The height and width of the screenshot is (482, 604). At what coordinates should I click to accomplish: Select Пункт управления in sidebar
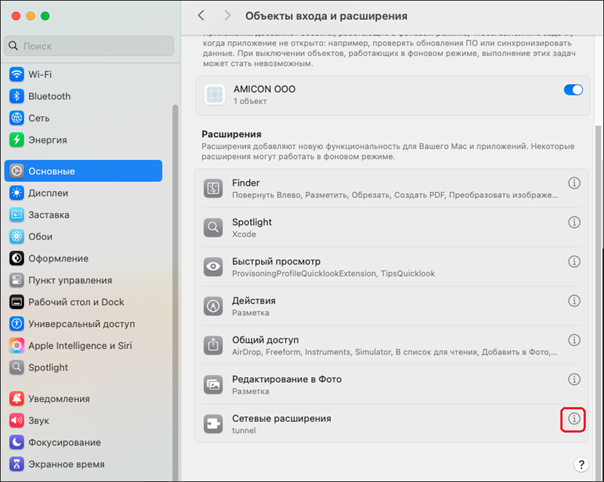coord(69,280)
